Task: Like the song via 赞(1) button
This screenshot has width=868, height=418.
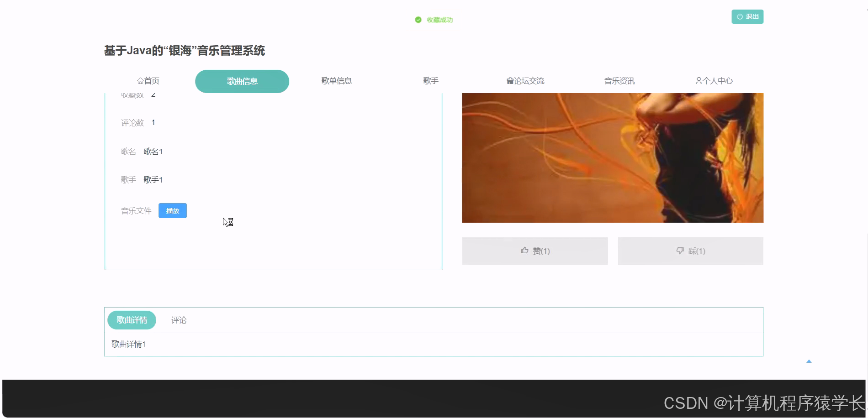Action: click(x=535, y=251)
